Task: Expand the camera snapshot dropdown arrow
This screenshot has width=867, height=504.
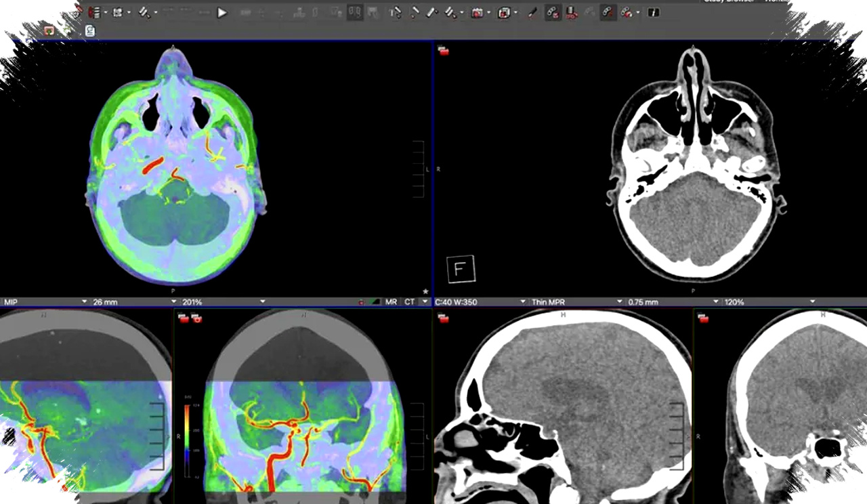Action: 489,12
